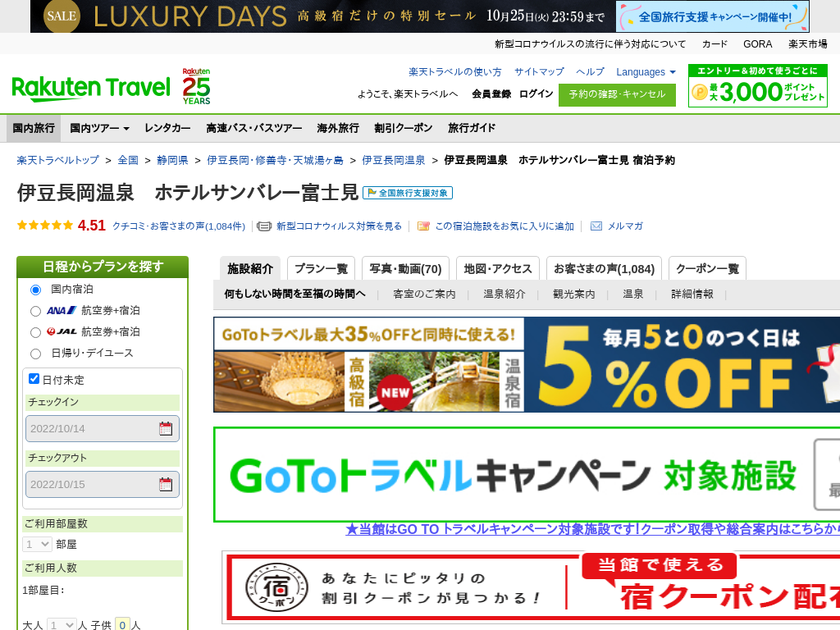Screen dimensions: 840x630
Task: Open the 温泉紹介 sub-navigation link
Action: 504,294
